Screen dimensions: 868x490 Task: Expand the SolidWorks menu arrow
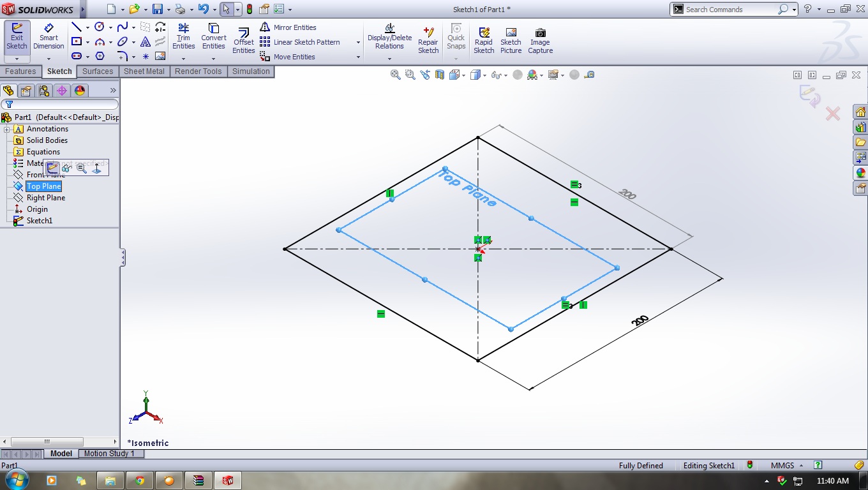click(83, 10)
